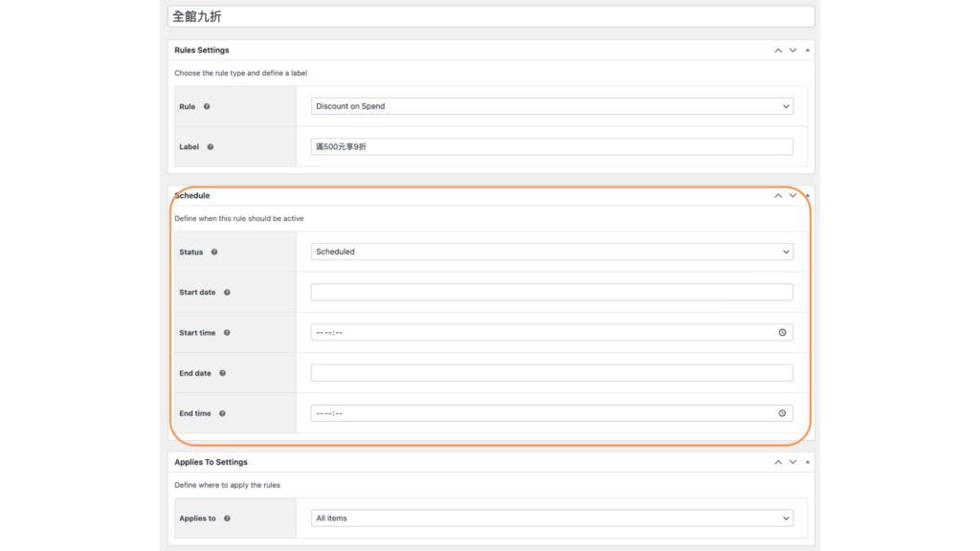Image resolution: width=980 pixels, height=551 pixels.
Task: Open the Applies to dropdown showing All items
Action: pos(551,518)
